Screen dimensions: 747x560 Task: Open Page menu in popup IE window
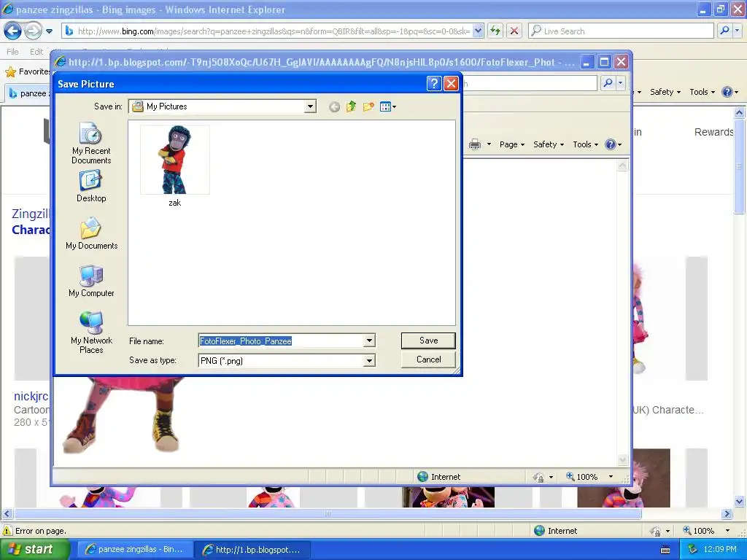511,144
